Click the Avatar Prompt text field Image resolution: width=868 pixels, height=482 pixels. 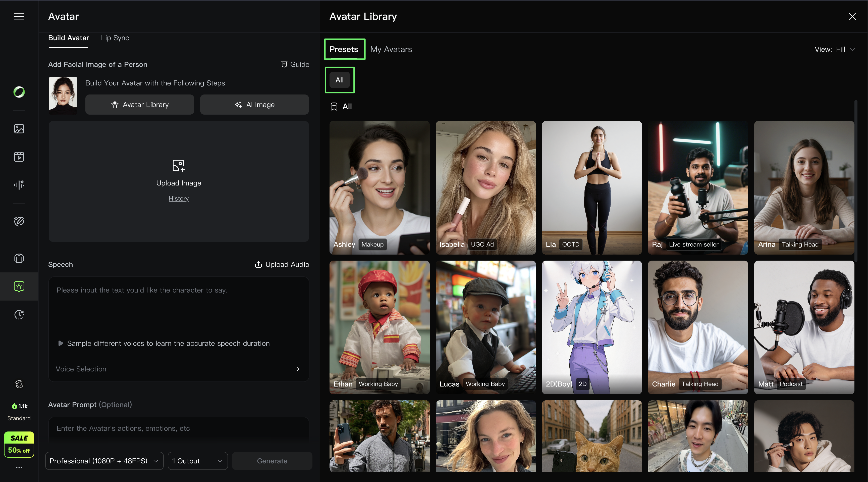178,428
